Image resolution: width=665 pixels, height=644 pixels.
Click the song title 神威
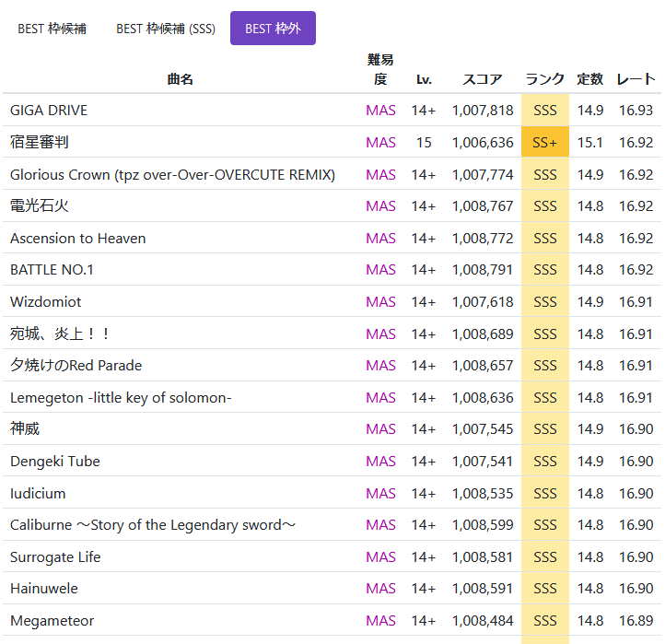click(x=25, y=429)
